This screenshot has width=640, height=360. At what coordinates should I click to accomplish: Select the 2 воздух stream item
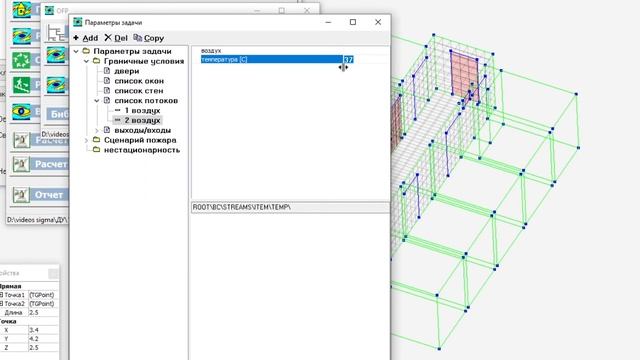142,120
